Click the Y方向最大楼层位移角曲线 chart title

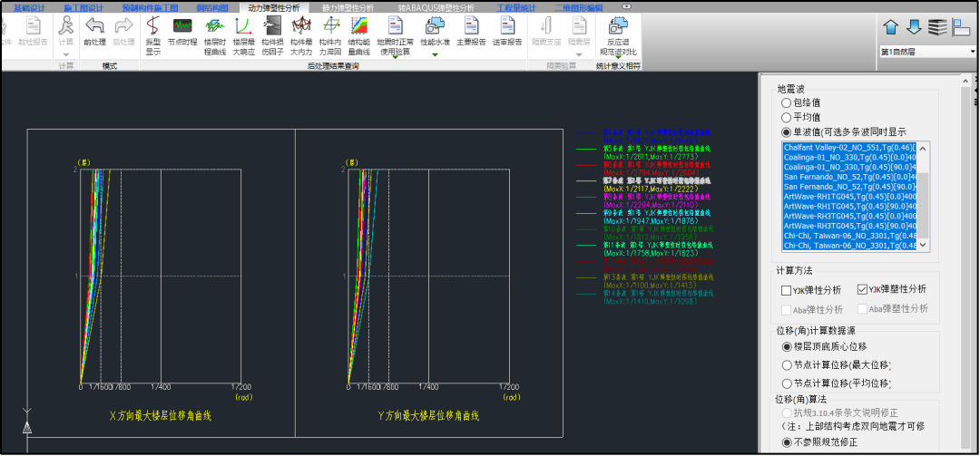point(427,416)
